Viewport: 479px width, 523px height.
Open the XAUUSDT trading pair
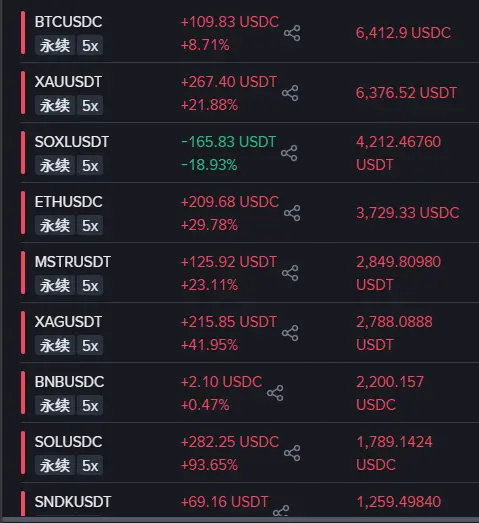[68, 82]
